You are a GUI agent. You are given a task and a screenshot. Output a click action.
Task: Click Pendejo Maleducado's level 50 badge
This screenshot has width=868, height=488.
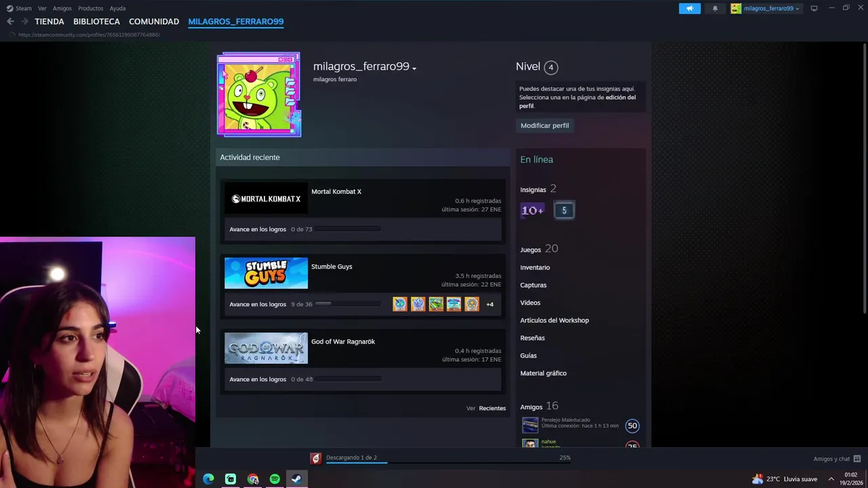(x=632, y=426)
